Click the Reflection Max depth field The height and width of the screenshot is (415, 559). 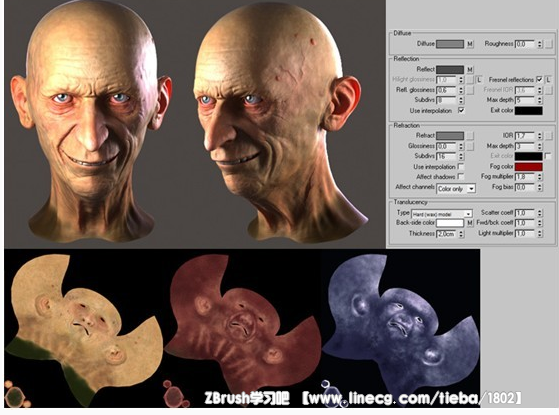click(525, 100)
